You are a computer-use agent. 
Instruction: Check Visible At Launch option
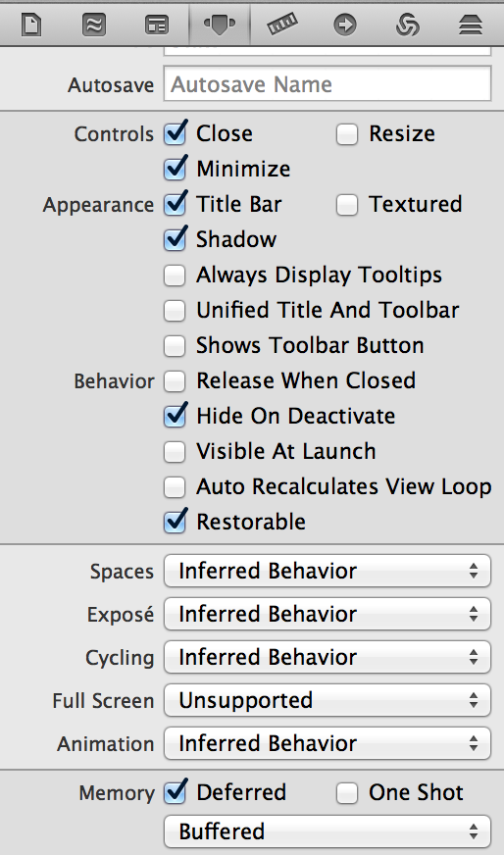tap(175, 451)
